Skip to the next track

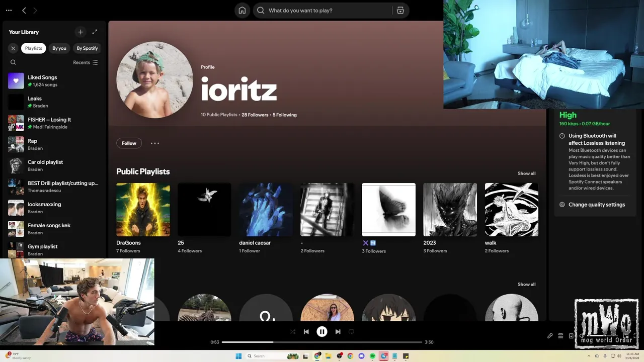(338, 331)
